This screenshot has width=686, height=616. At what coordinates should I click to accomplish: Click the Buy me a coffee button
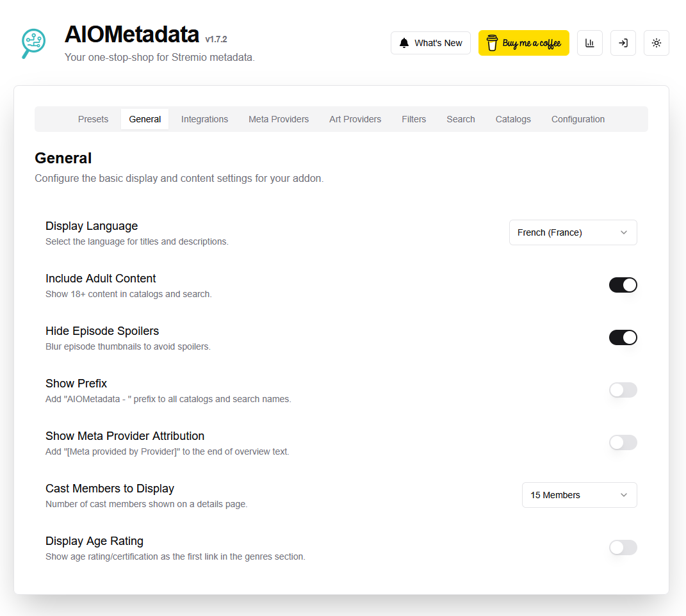(523, 43)
